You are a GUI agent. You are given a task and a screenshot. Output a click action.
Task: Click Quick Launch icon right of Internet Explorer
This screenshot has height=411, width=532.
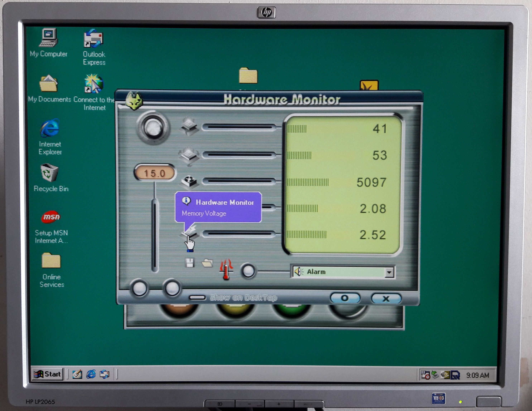[x=105, y=374]
